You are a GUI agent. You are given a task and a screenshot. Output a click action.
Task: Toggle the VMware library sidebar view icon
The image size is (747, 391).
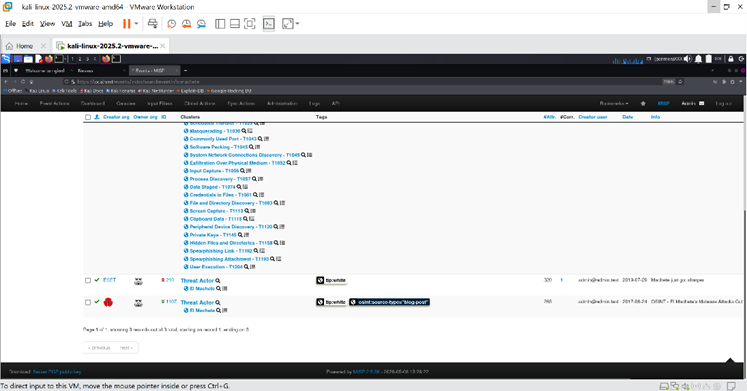tap(220, 24)
